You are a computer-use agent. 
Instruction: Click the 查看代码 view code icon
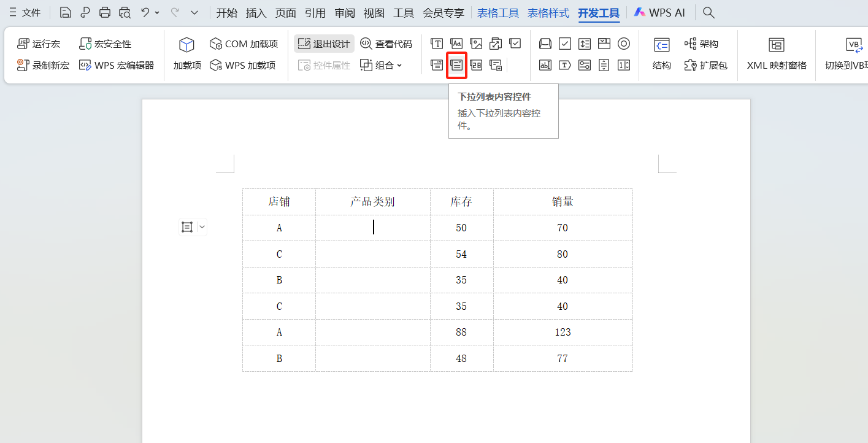386,43
